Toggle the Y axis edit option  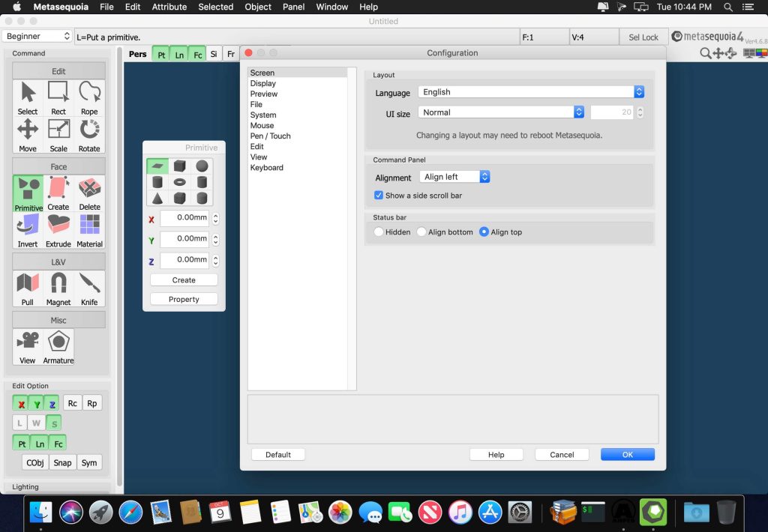click(36, 403)
